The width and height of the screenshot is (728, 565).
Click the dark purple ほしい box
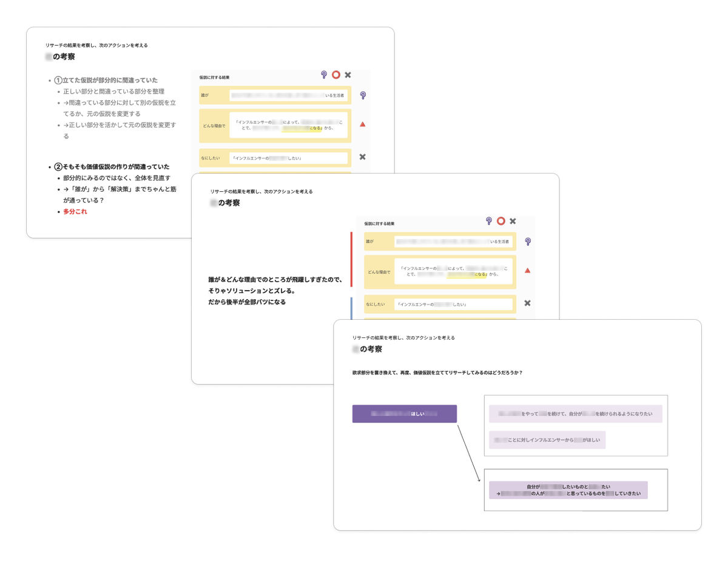pos(405,414)
